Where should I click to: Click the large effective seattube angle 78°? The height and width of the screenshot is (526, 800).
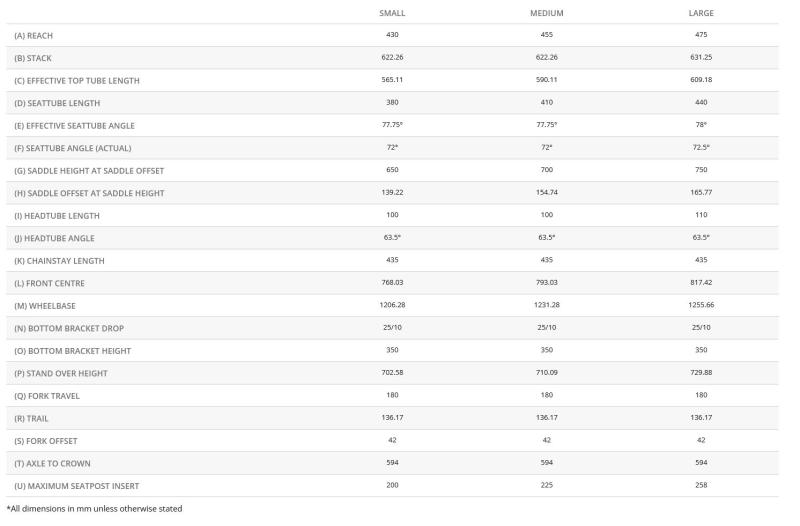(701, 124)
